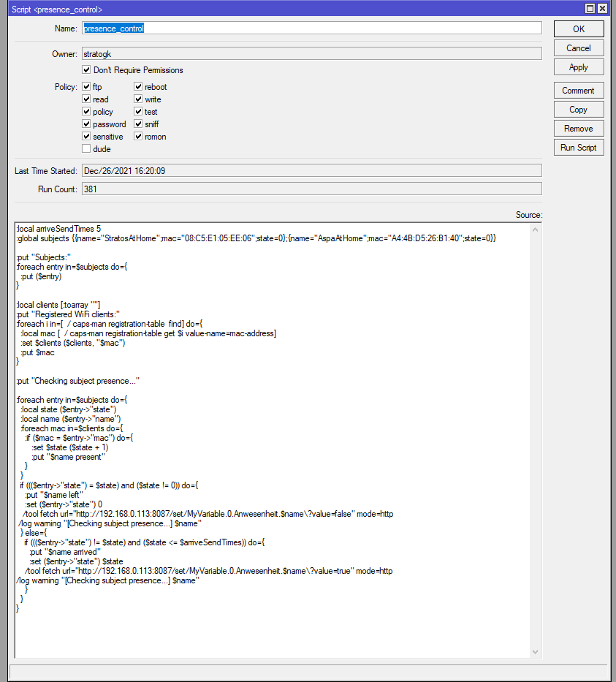Viewport: 616px width, 682px height.
Task: Click the ':foreach mac in=$clients do={' line
Action: pos(72,429)
